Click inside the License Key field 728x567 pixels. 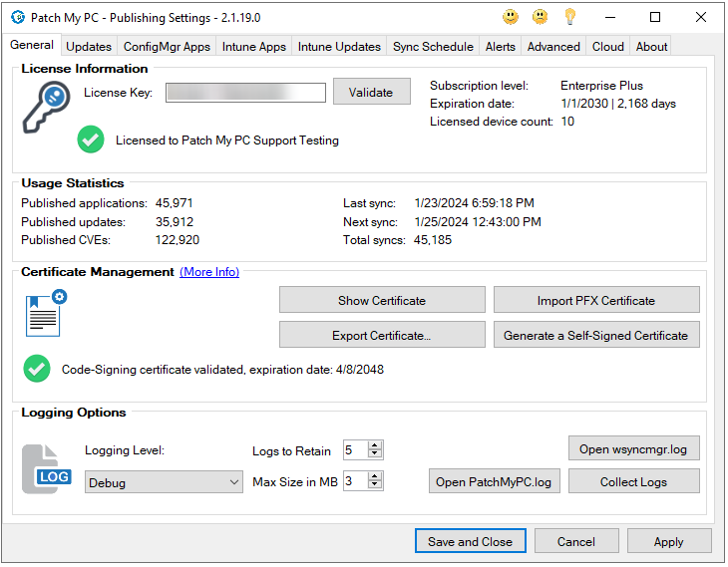tap(245, 93)
